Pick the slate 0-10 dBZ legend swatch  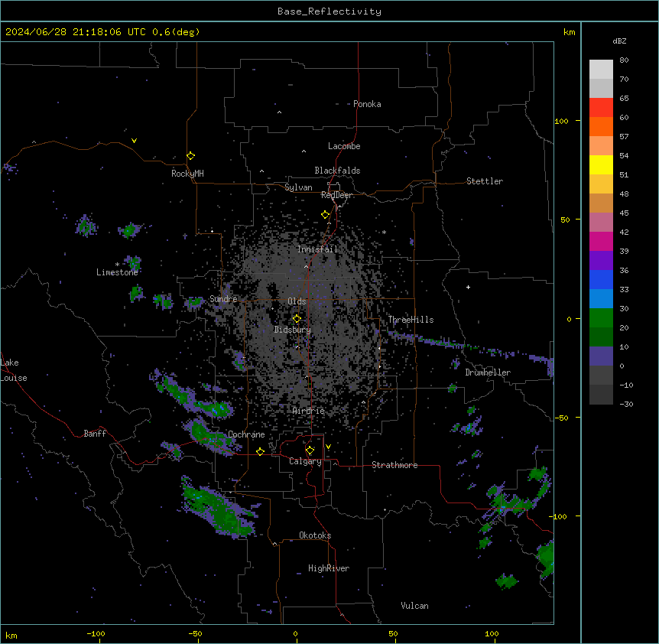tap(601, 356)
